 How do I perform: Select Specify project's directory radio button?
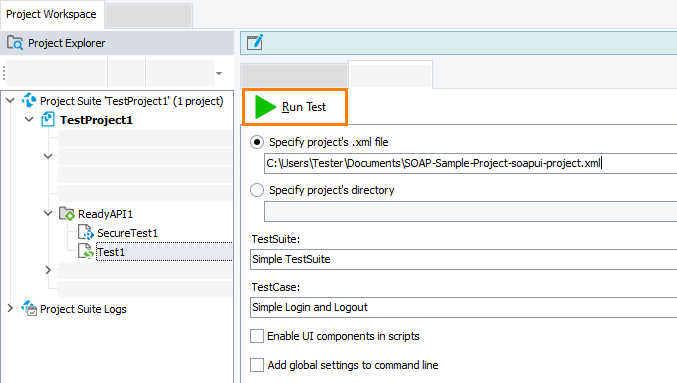point(257,190)
